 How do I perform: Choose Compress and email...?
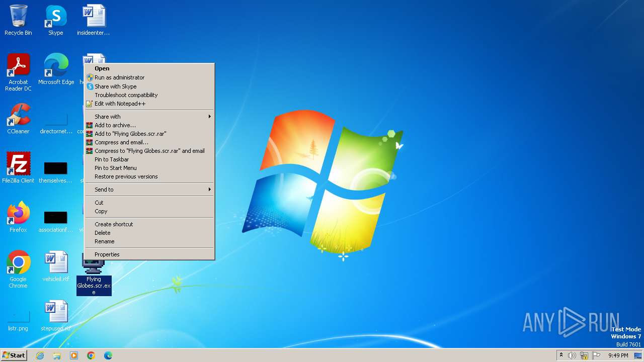(x=149, y=142)
